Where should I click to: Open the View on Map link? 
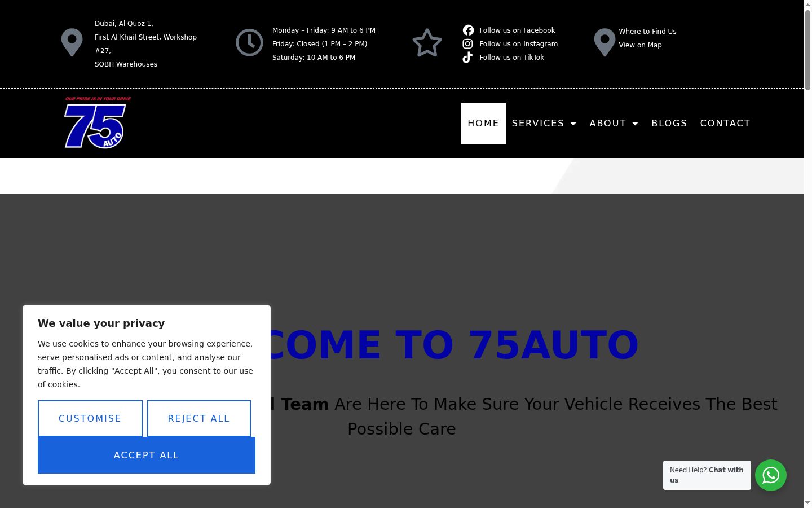tap(640, 45)
